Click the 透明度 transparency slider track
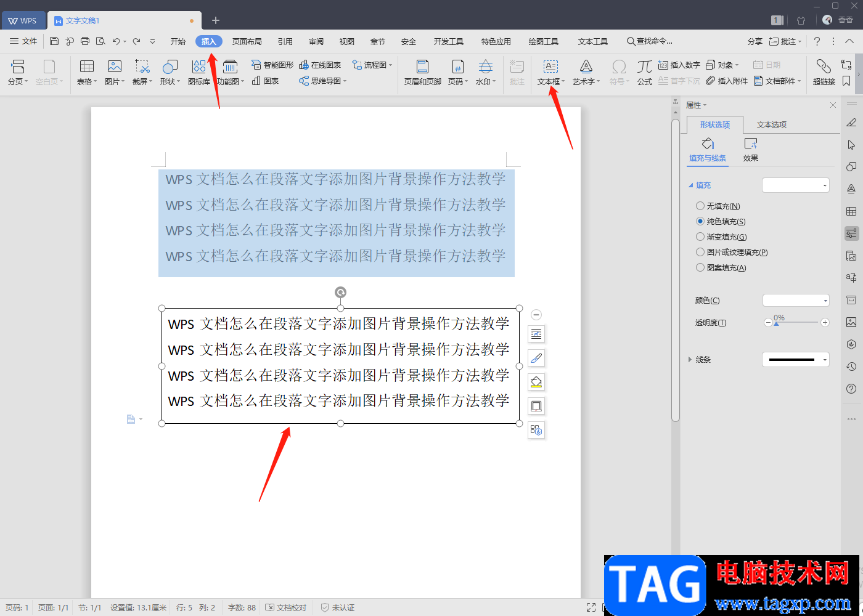This screenshot has height=616, width=863. click(796, 322)
